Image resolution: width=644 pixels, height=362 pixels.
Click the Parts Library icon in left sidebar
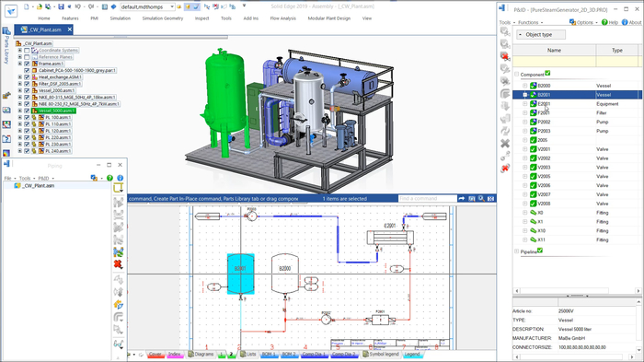6,30
